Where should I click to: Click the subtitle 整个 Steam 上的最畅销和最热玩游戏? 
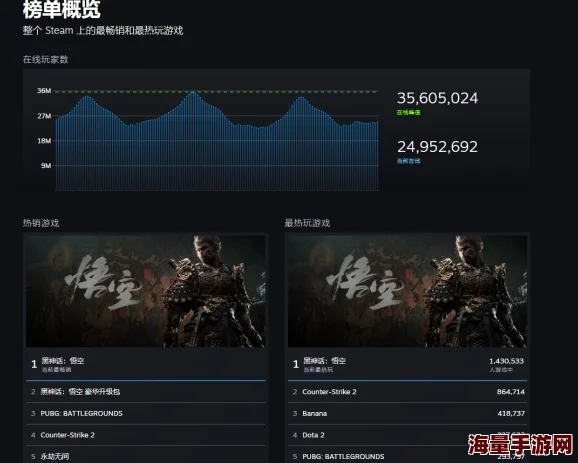(x=103, y=30)
